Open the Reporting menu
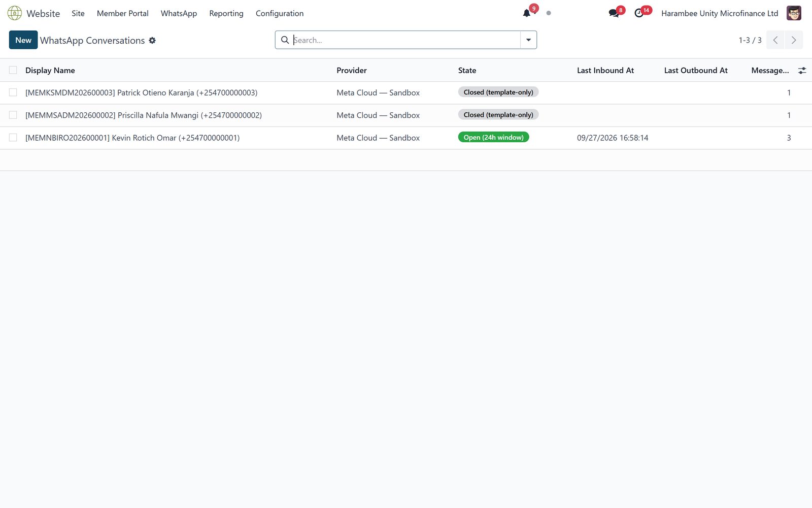This screenshot has width=812, height=508. point(226,13)
